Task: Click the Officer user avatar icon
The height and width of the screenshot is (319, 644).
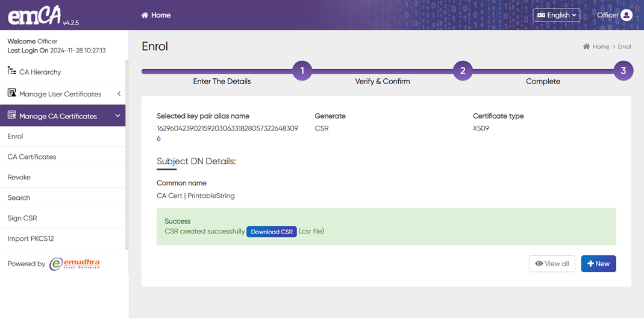Action: click(627, 15)
